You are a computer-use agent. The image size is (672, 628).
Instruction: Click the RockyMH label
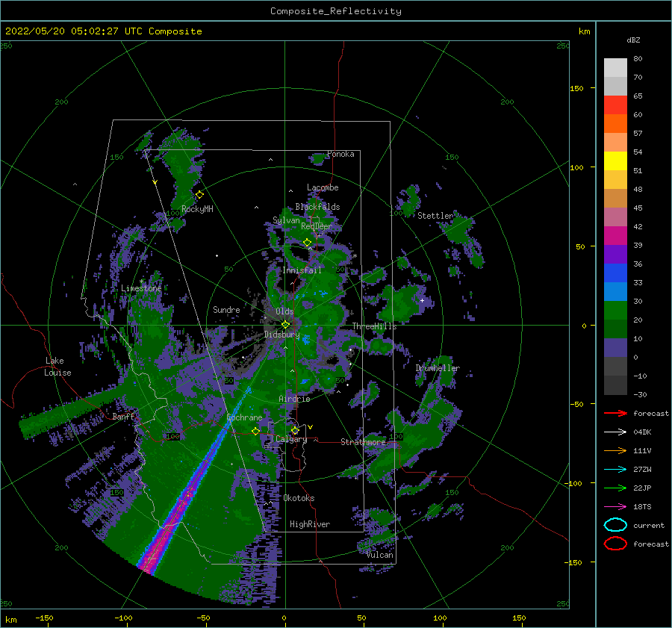197,209
